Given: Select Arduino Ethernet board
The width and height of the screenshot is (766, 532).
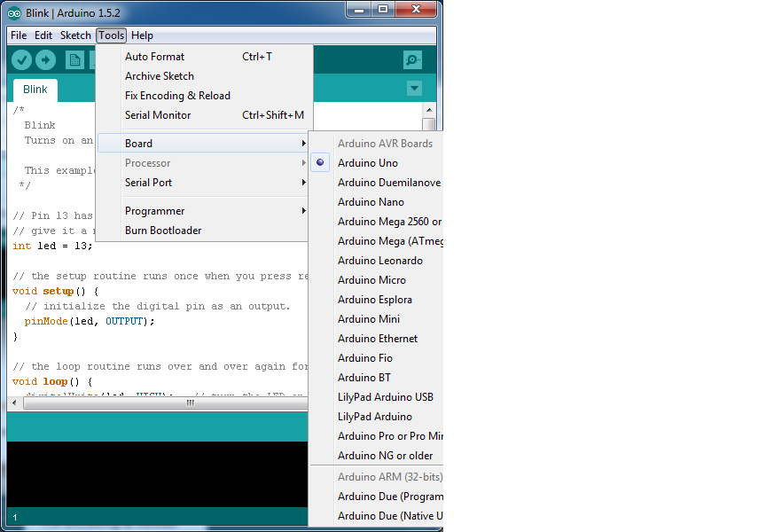Looking at the screenshot, I should click(x=377, y=339).
